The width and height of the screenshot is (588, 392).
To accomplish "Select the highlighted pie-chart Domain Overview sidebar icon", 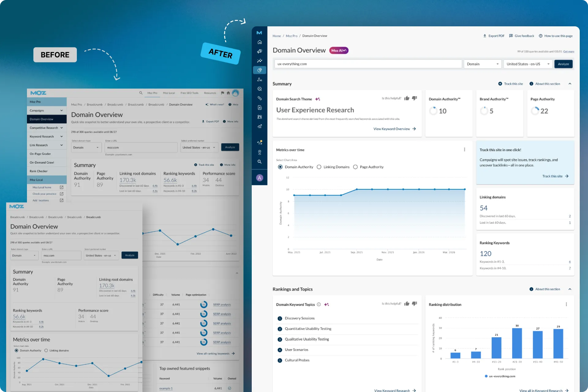I will tap(259, 70).
